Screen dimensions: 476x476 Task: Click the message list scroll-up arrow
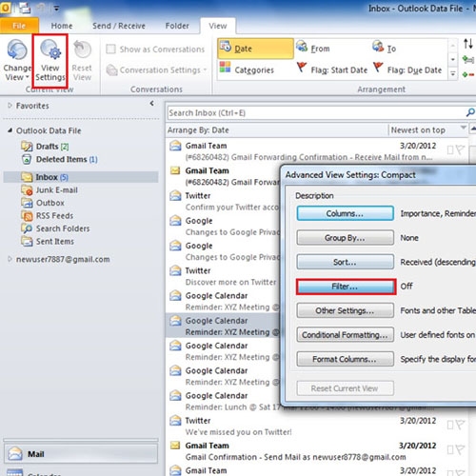click(473, 129)
